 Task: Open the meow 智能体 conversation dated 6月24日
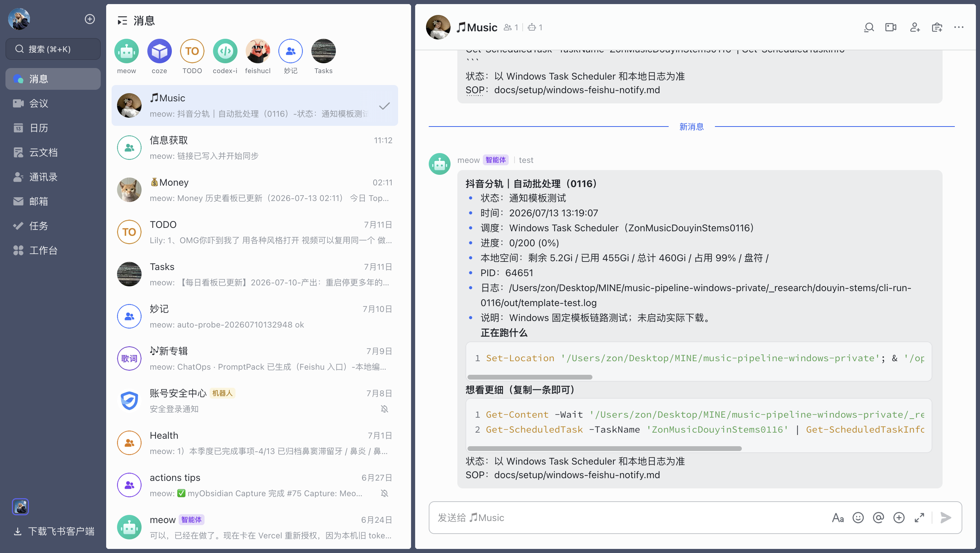(255, 527)
